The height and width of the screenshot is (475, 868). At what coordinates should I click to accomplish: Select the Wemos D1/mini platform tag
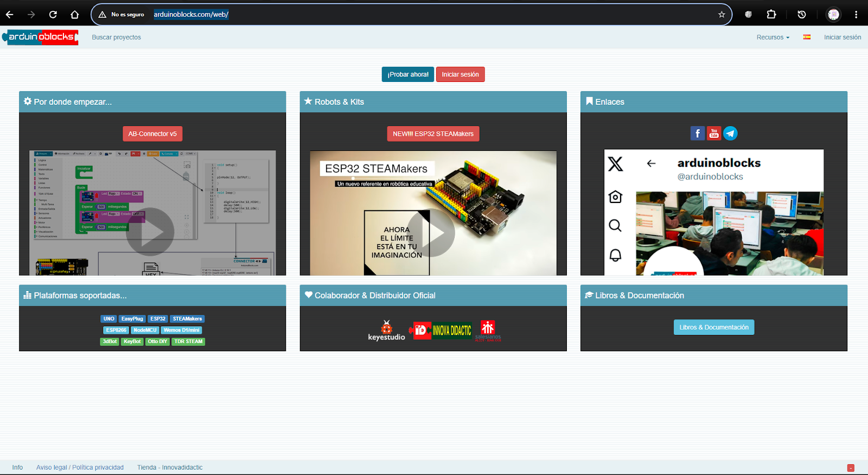pyautogui.click(x=181, y=330)
